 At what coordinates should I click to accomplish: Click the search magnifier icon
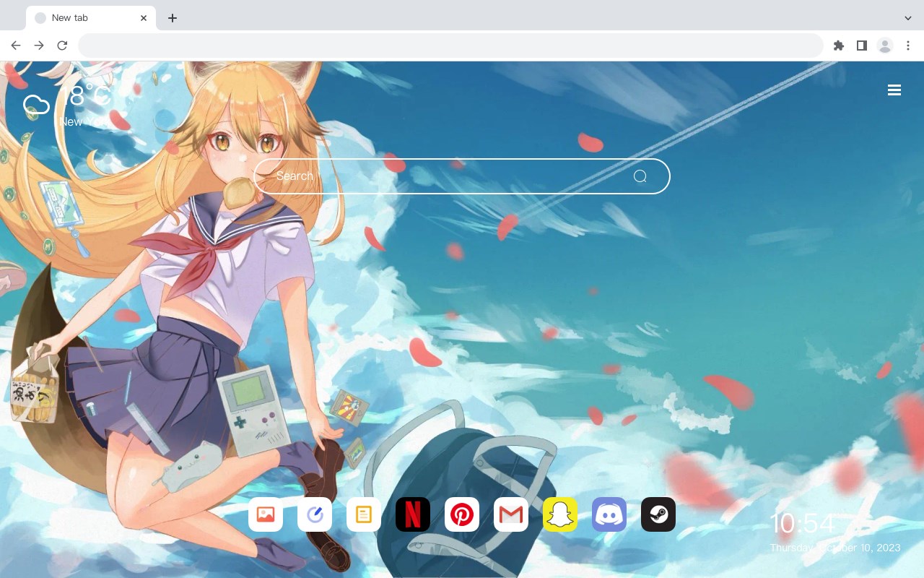coord(640,176)
